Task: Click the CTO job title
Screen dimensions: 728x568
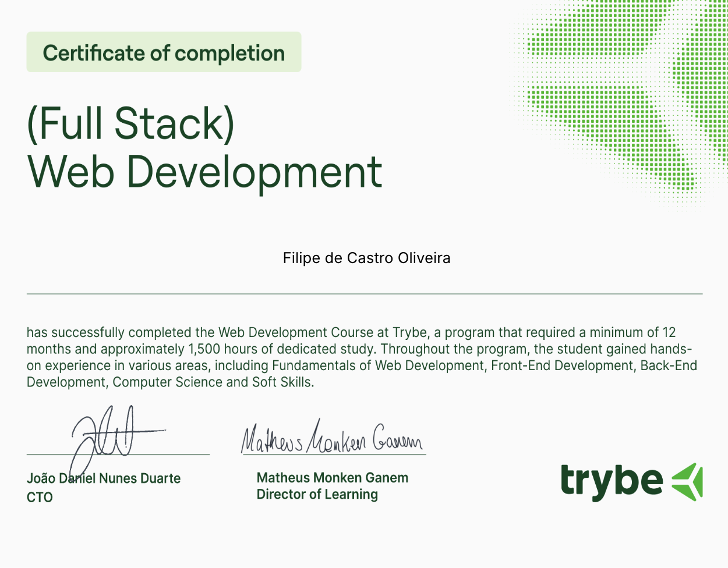Action: click(x=40, y=498)
